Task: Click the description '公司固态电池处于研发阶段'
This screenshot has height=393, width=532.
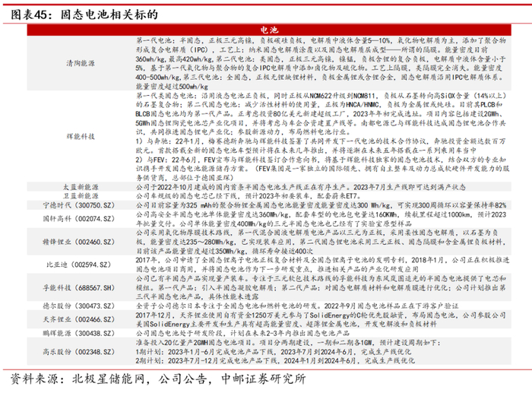Action: [242, 333]
